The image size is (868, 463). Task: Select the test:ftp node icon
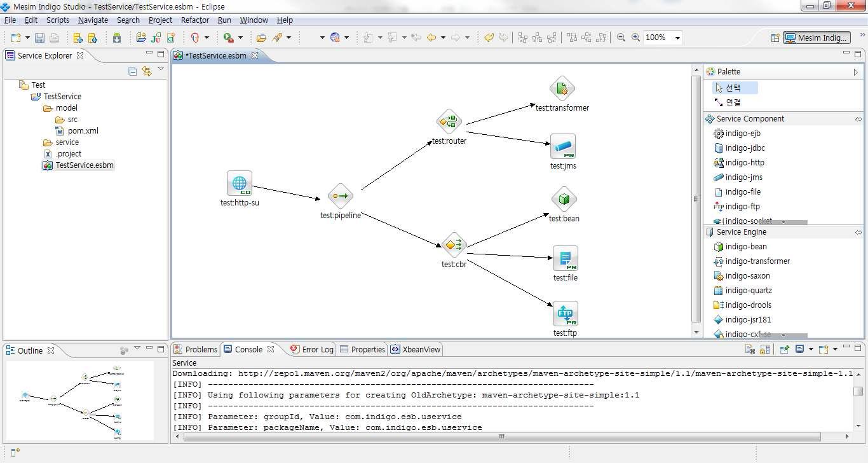(566, 314)
